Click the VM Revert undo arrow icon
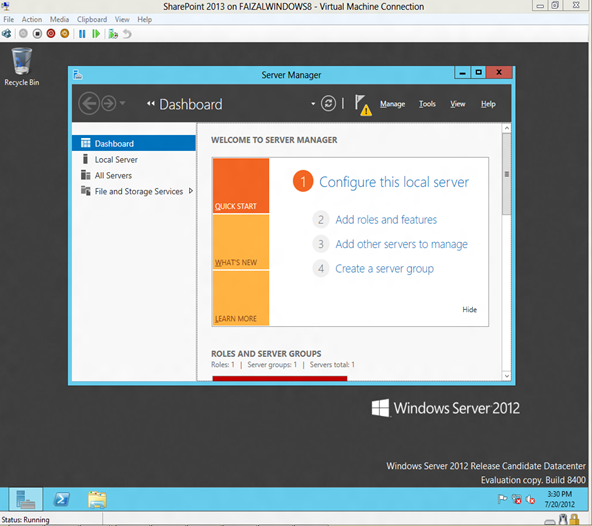Screen dimensions: 592x526 click(127, 34)
